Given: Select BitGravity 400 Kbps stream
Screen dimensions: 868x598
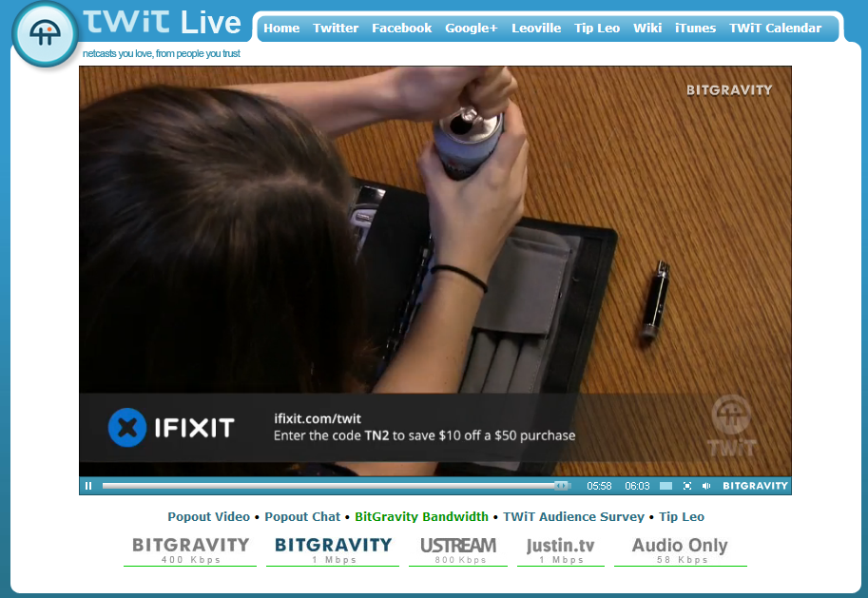Looking at the screenshot, I should 190,550.
